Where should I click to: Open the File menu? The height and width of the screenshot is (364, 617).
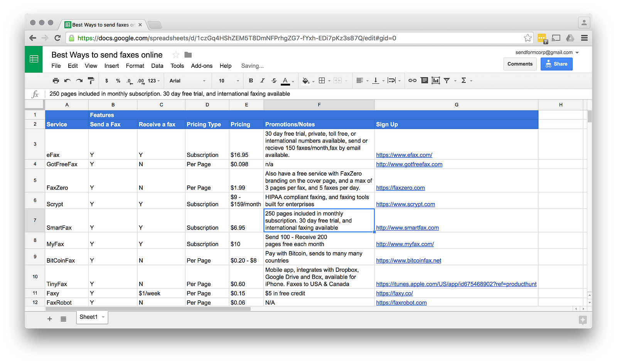pyautogui.click(x=56, y=66)
